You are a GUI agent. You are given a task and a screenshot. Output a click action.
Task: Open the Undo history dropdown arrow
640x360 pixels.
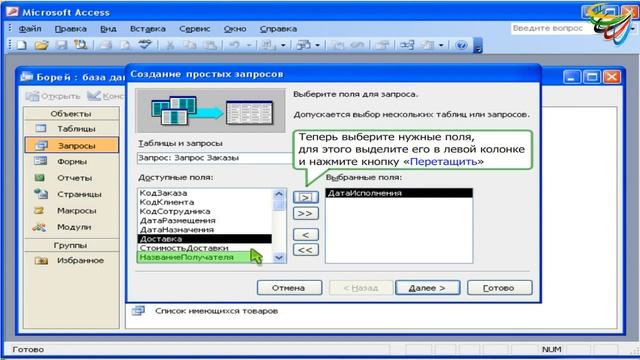[249, 45]
